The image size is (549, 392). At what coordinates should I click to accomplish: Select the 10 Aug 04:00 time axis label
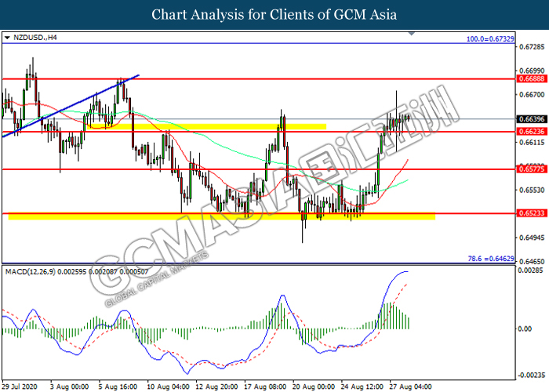coord(168,387)
